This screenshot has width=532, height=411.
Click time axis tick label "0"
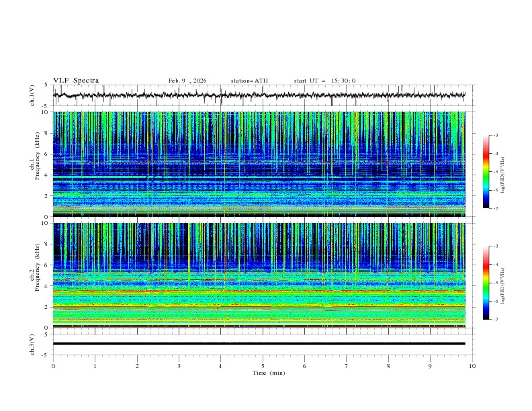point(53,366)
